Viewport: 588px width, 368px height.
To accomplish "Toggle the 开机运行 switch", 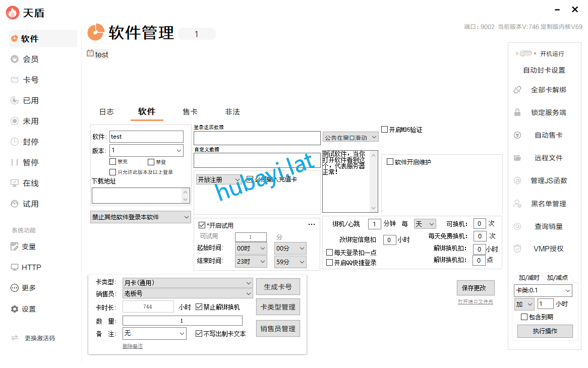I will 525,53.
